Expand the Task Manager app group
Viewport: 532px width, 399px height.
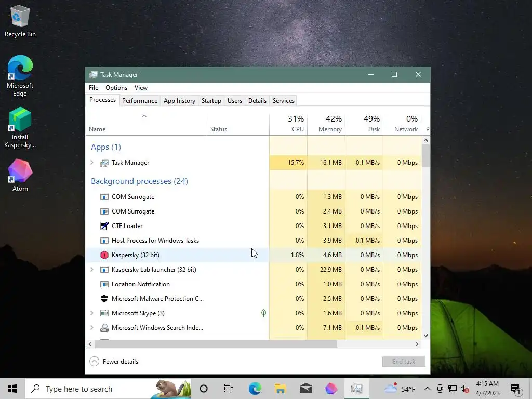point(91,163)
